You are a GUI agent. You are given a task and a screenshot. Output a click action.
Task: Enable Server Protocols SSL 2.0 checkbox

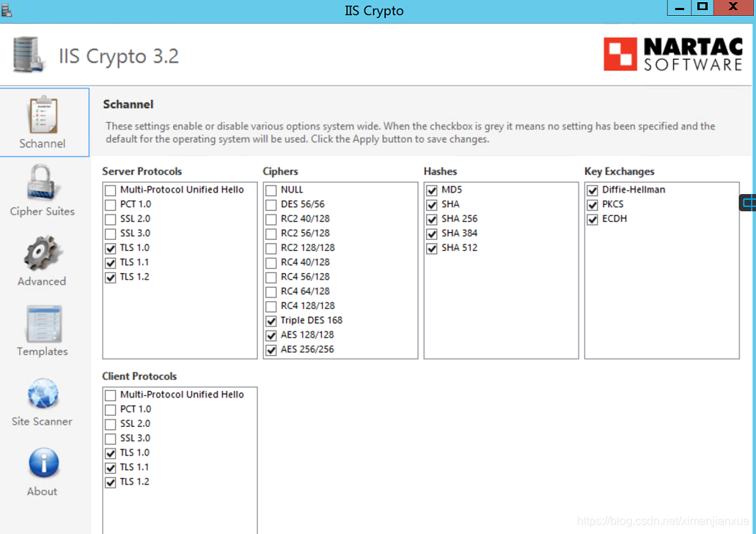(x=111, y=219)
